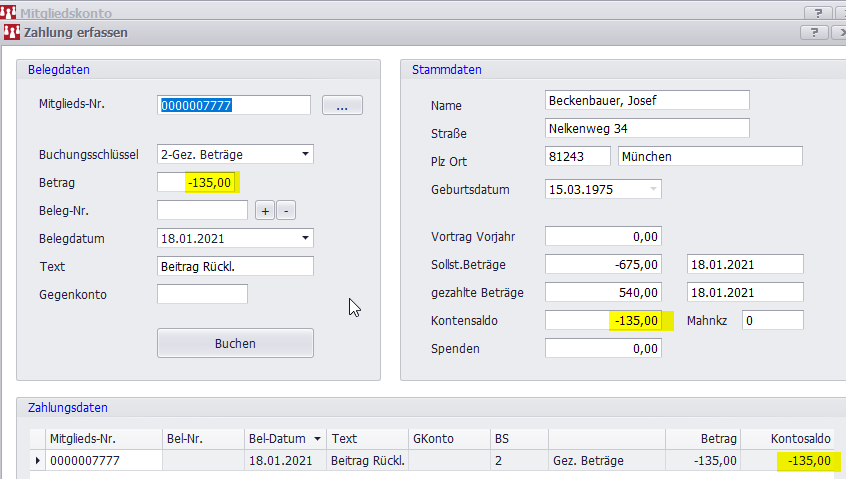Click the Kontensaldo field in Stammdaten

(604, 321)
